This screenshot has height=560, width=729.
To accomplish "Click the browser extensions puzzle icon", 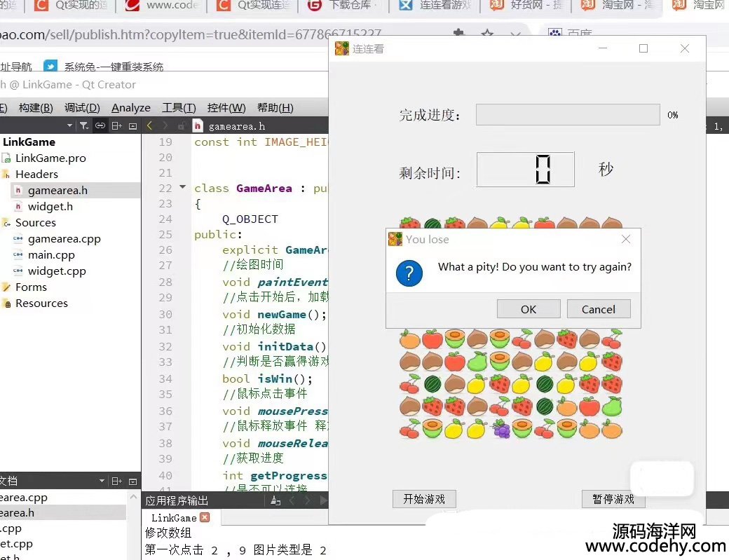I will [x=459, y=34].
